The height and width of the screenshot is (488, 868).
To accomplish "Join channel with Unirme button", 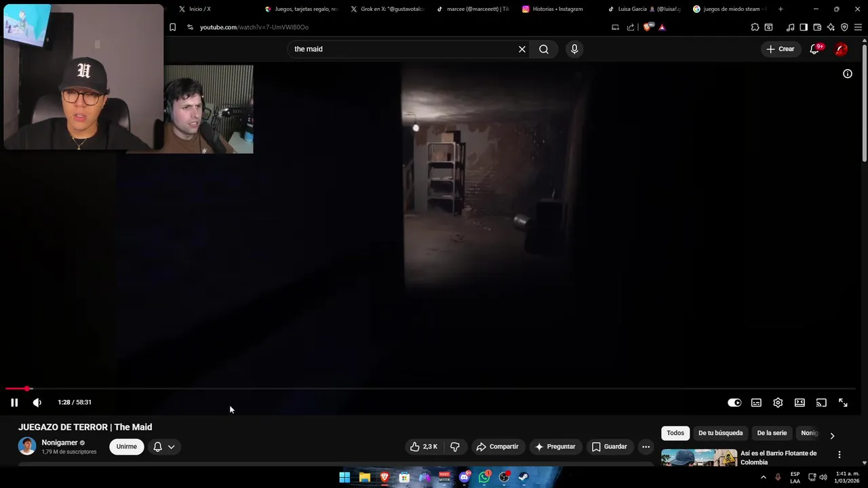I will click(x=127, y=447).
